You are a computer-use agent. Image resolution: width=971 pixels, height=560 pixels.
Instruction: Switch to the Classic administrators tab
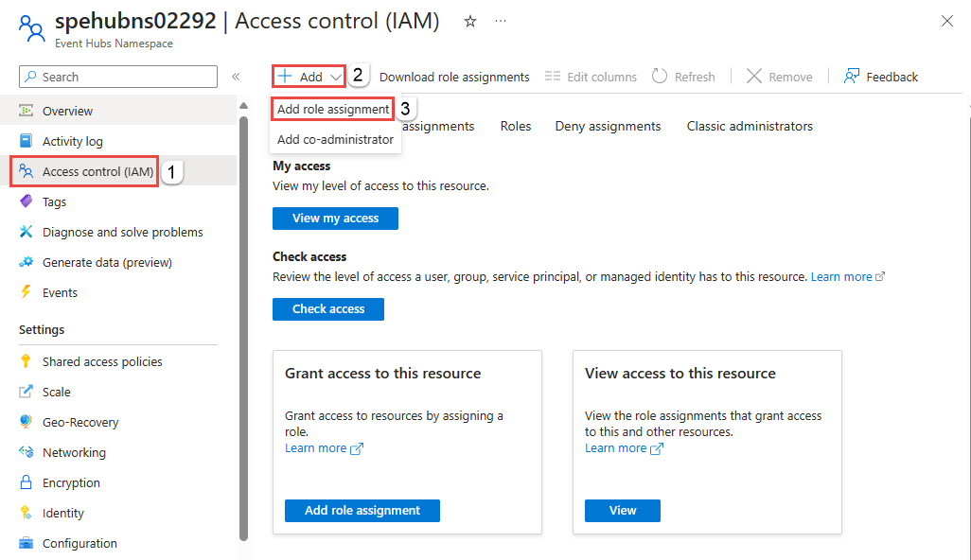(750, 126)
